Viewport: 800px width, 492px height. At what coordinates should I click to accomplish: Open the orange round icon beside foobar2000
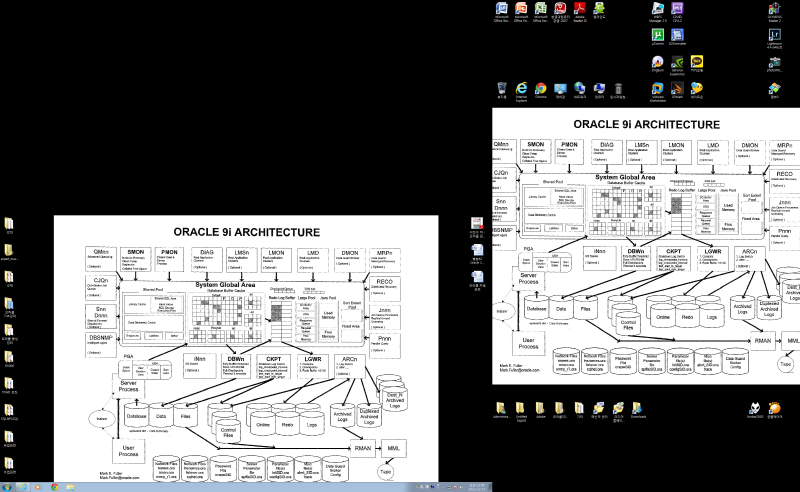774,410
